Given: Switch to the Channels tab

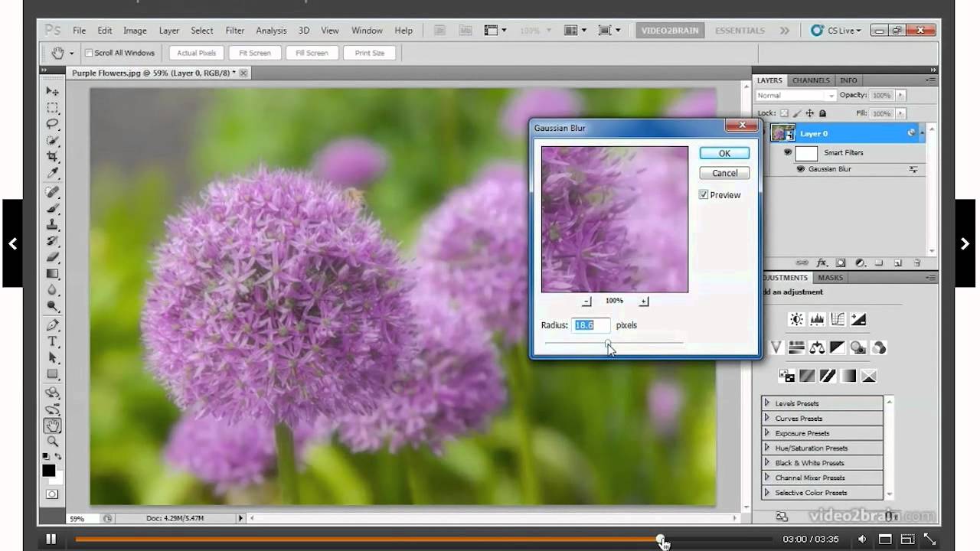Looking at the screenshot, I should pyautogui.click(x=811, y=80).
